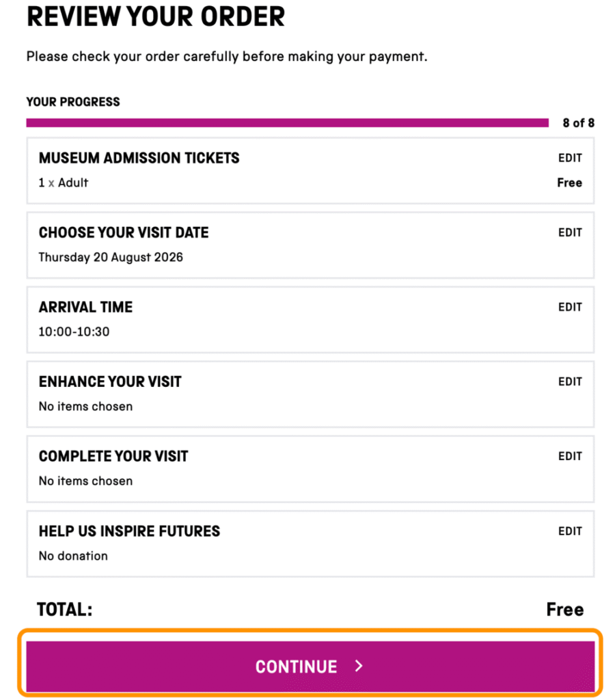Click the Review Your Order page title
Viewport: 615px width, 700px height.
[x=156, y=16]
